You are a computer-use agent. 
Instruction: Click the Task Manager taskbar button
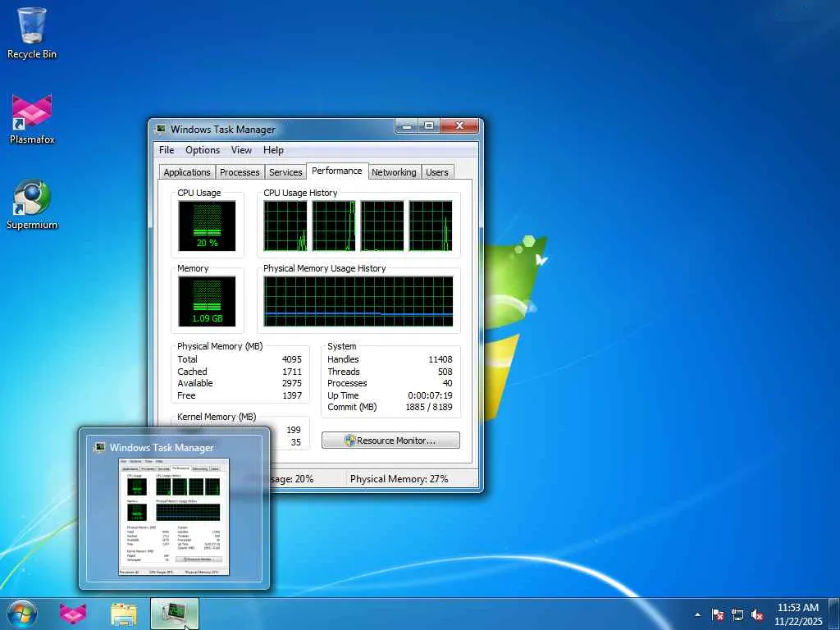tap(175, 614)
